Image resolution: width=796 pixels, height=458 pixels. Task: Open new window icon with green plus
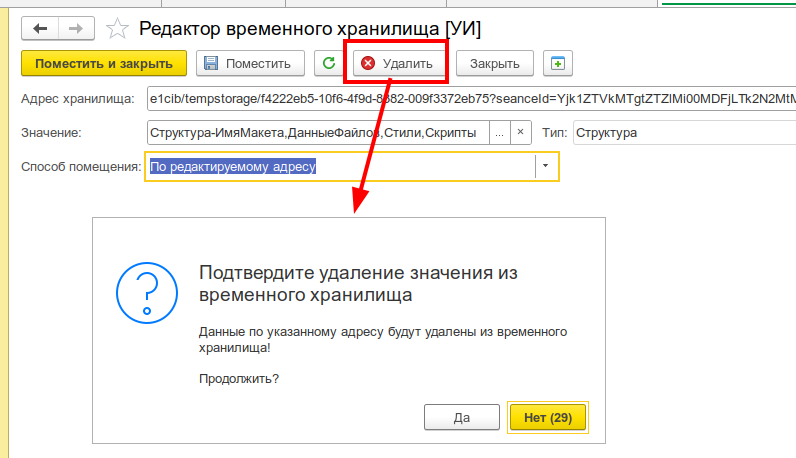pyautogui.click(x=557, y=63)
